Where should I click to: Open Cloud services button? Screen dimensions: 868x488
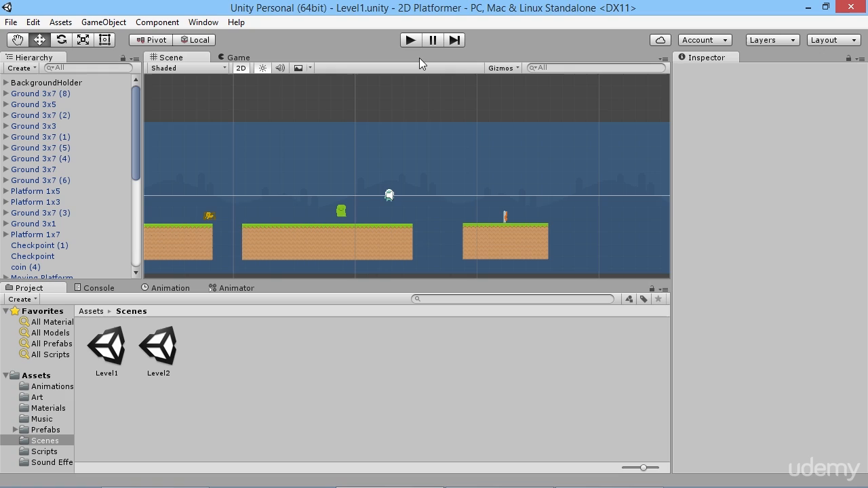tap(660, 40)
